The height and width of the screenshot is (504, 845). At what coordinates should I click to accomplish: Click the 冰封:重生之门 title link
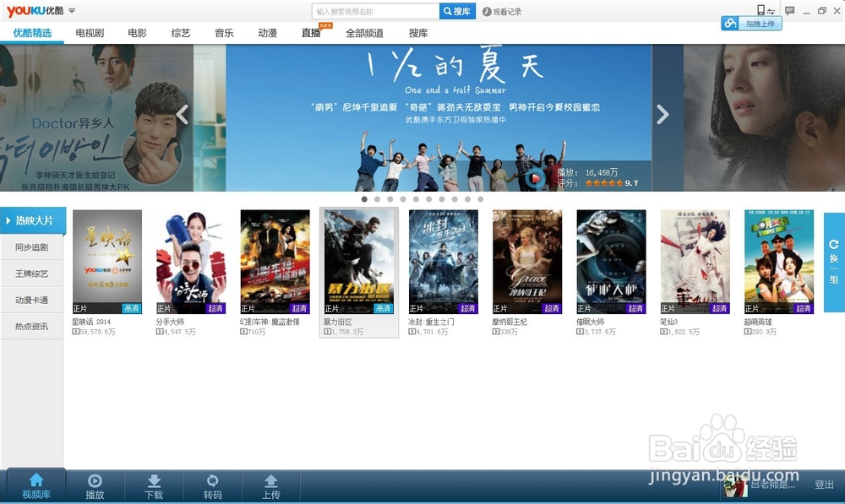pos(431,322)
